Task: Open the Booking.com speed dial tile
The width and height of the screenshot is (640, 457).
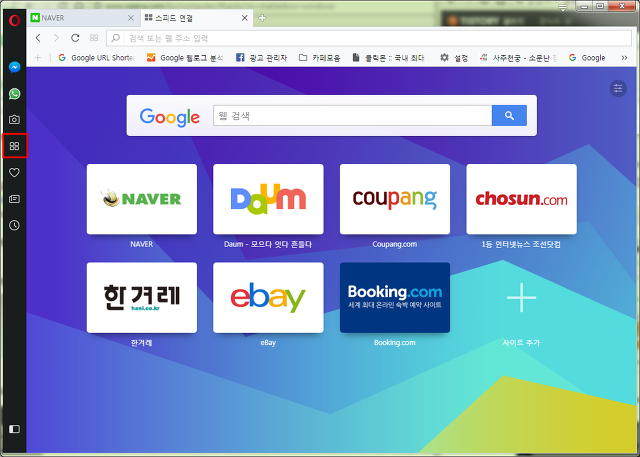Action: (x=395, y=297)
